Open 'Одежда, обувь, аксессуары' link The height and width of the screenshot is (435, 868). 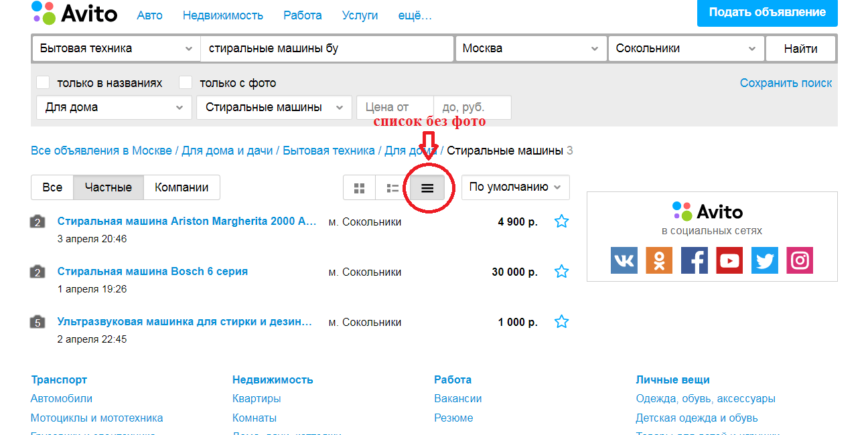(x=706, y=399)
